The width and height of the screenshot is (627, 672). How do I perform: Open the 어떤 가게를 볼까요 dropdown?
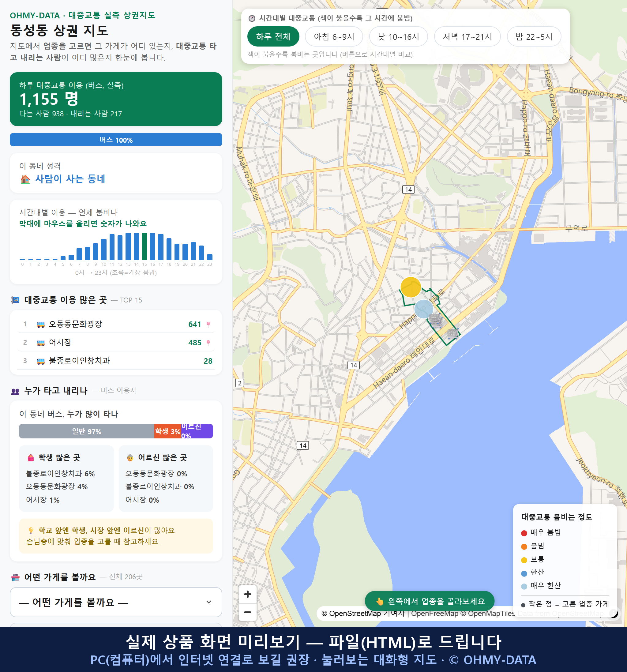(x=116, y=602)
